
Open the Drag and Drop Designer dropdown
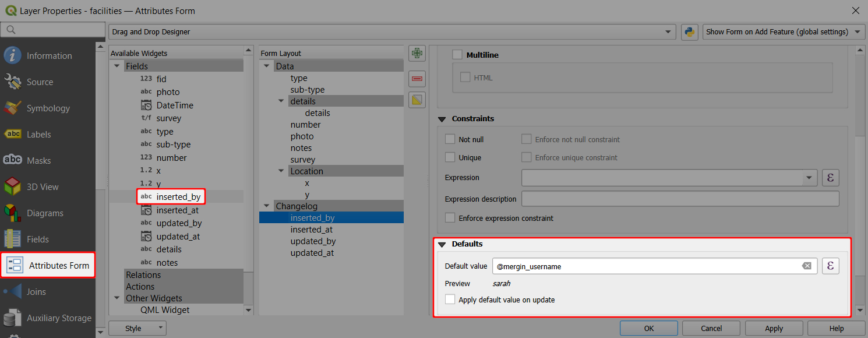pyautogui.click(x=392, y=32)
